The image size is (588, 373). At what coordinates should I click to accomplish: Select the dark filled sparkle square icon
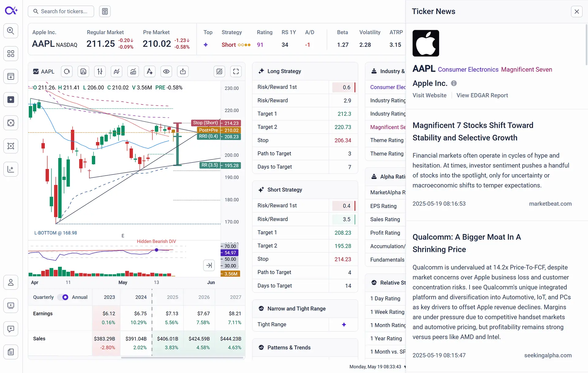click(x=11, y=100)
